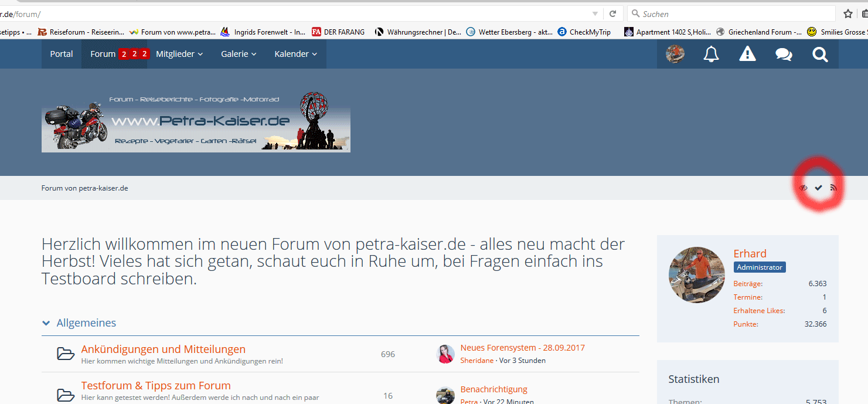This screenshot has height=404, width=868.
Task: Open Testforum & Tipps zum Forum
Action: (x=156, y=385)
